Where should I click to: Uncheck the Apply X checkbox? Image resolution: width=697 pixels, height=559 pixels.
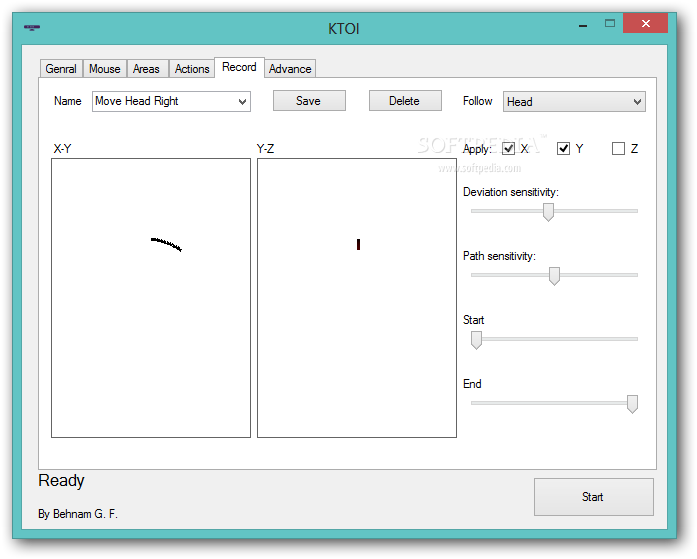pos(509,148)
